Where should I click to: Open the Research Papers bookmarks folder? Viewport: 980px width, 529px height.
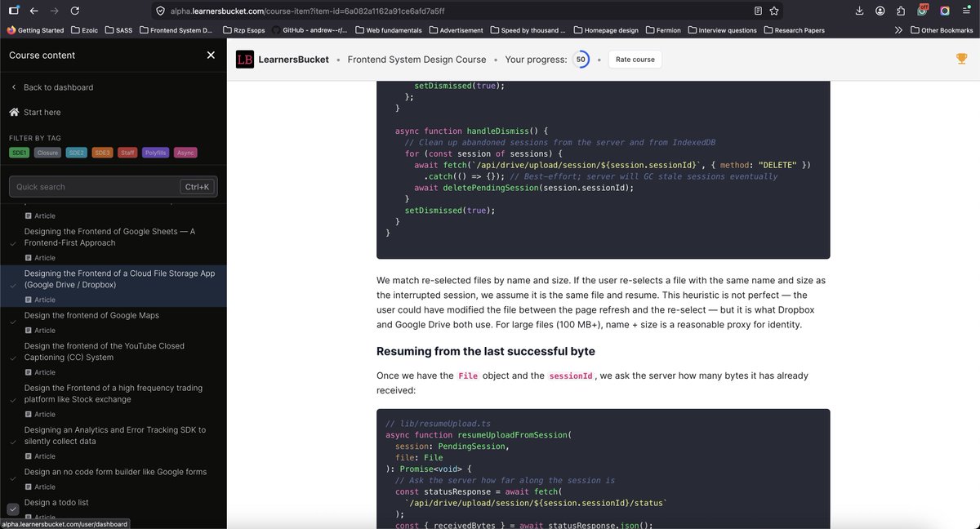tap(793, 30)
